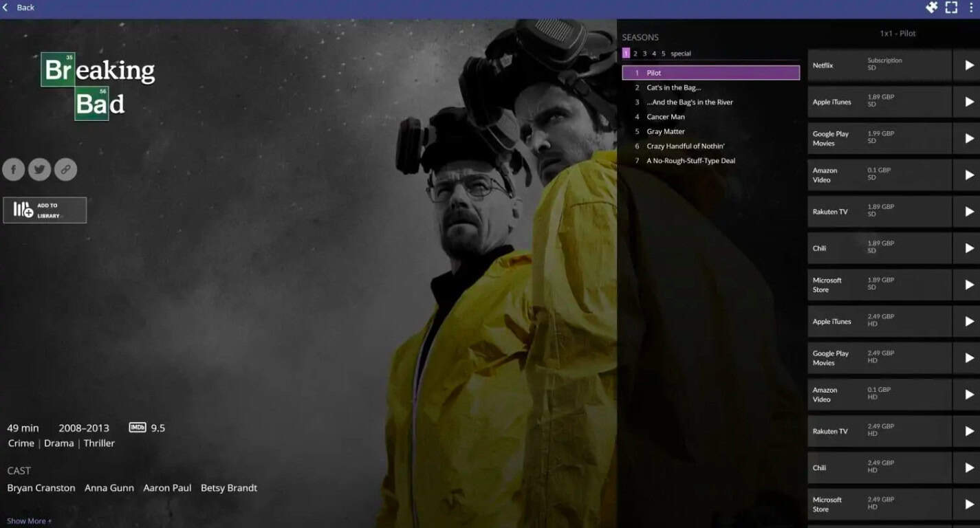Search cast member Bryan Cranston
The height and width of the screenshot is (528, 980).
41,488
